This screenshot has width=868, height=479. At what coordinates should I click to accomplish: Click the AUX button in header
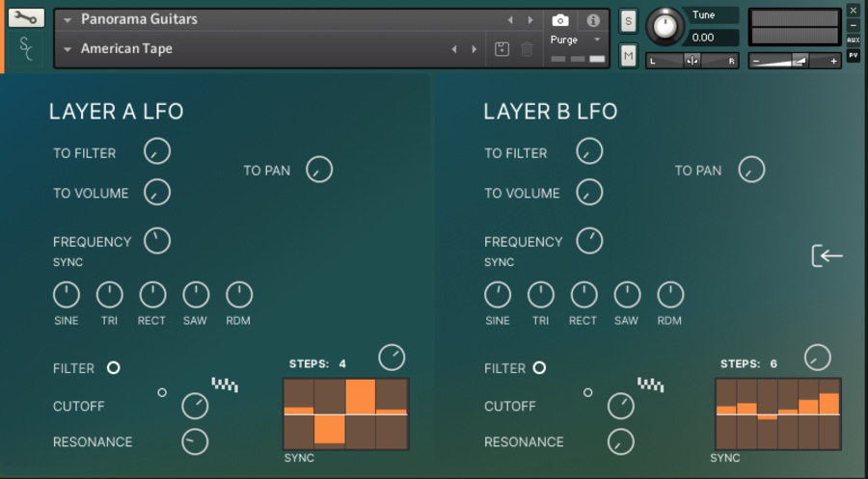(x=853, y=40)
